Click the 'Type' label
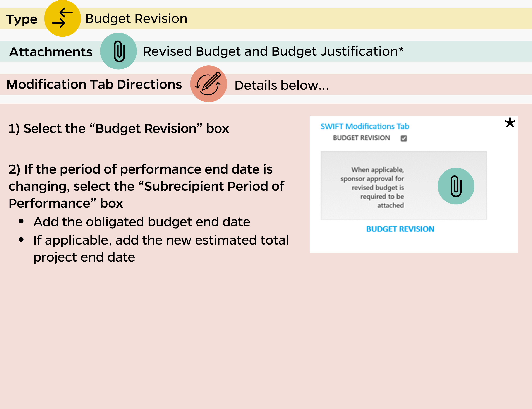This screenshot has height=409, width=532. coord(22,19)
